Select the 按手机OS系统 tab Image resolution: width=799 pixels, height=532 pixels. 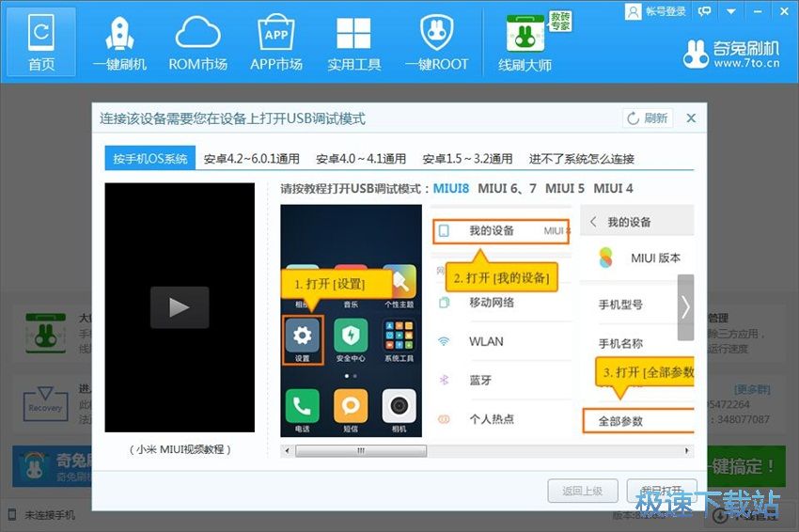pos(149,159)
